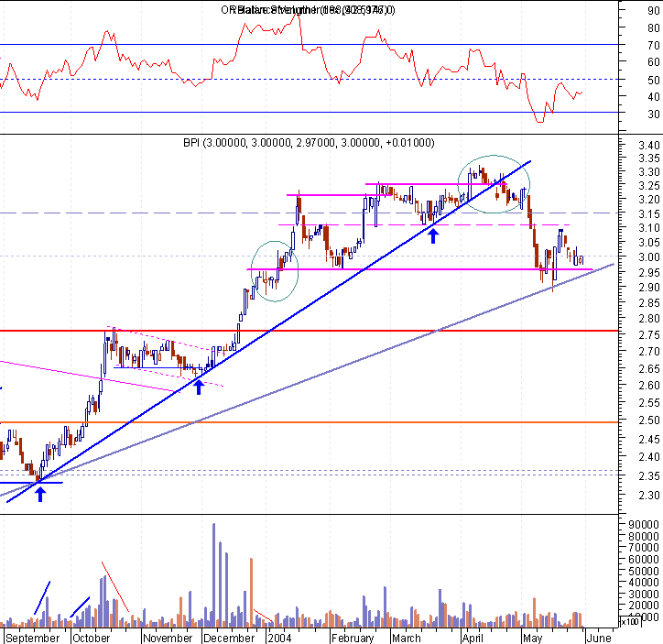Select the tallest December volume bar
663x644 pixels.
pos(214,575)
